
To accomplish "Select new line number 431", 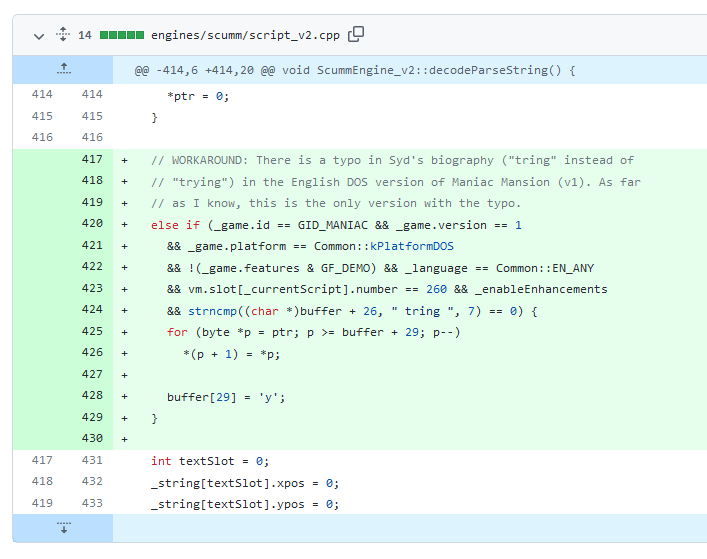I will [92, 461].
